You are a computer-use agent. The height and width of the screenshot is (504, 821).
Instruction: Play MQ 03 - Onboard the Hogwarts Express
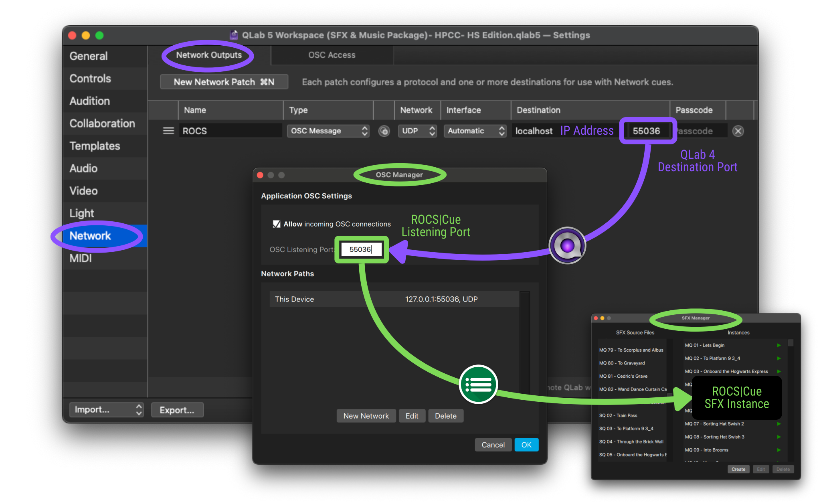(x=779, y=371)
